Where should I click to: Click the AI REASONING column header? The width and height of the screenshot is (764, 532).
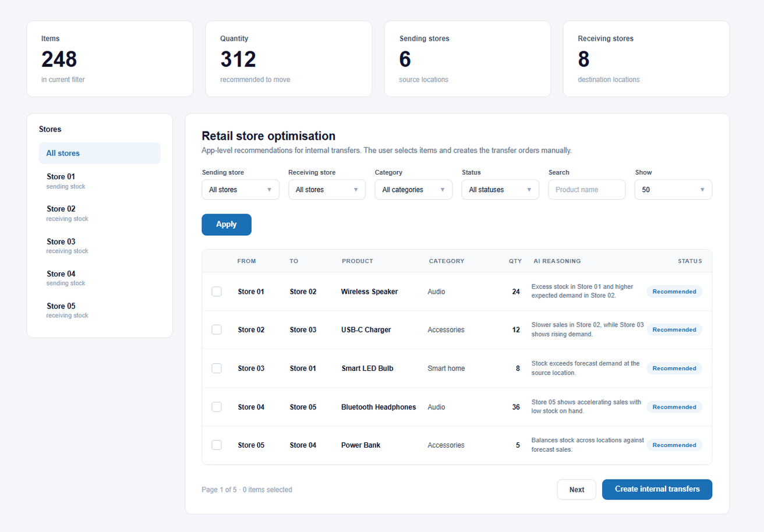click(557, 261)
